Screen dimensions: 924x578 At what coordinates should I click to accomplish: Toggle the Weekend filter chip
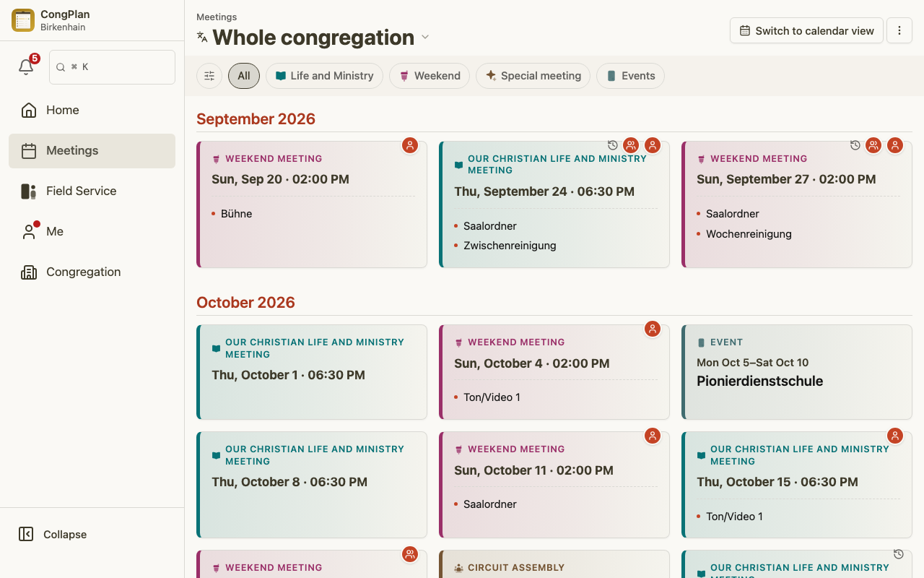(x=430, y=76)
